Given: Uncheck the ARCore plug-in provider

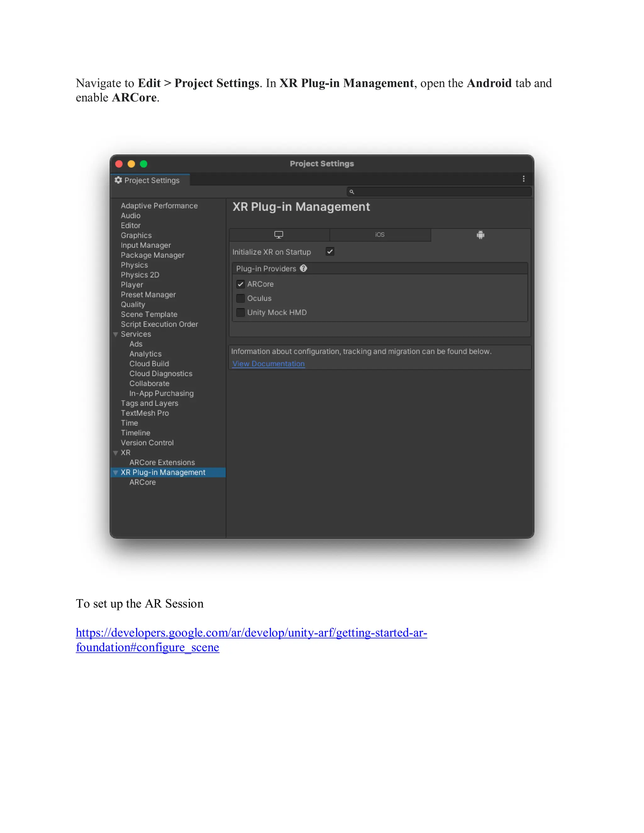Looking at the screenshot, I should [240, 284].
